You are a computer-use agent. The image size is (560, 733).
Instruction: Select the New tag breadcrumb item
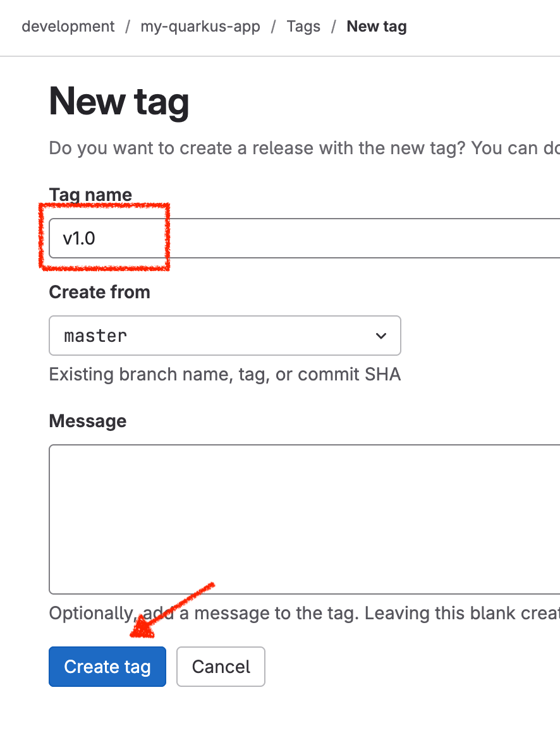[x=376, y=27]
